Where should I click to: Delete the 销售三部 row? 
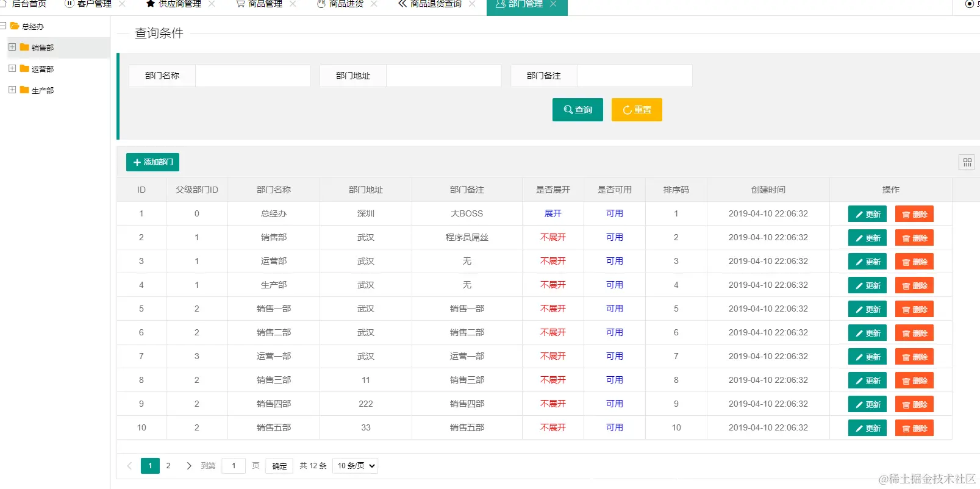click(x=914, y=380)
